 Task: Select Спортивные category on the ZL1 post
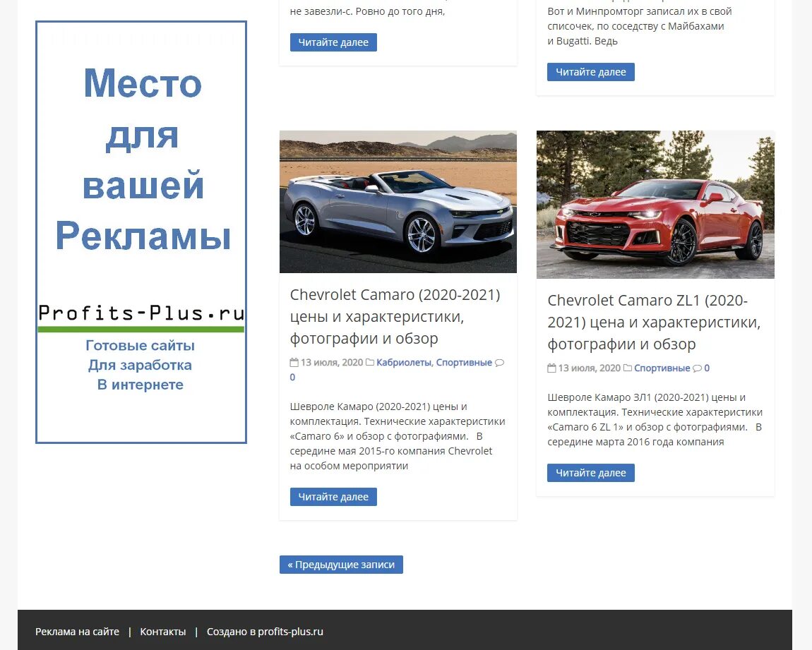[x=662, y=368]
